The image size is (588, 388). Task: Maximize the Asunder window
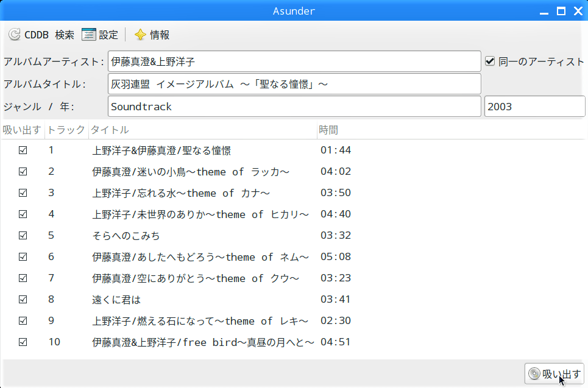tap(561, 11)
